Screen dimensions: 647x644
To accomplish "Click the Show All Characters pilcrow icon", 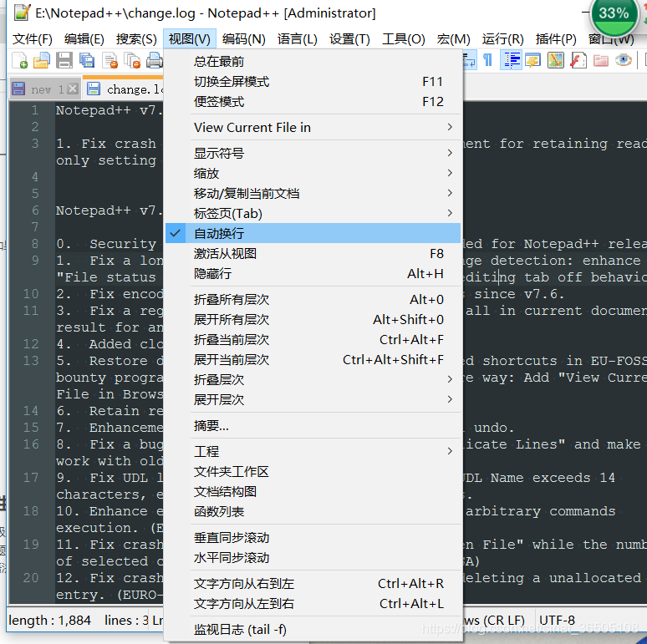I will click(487, 60).
